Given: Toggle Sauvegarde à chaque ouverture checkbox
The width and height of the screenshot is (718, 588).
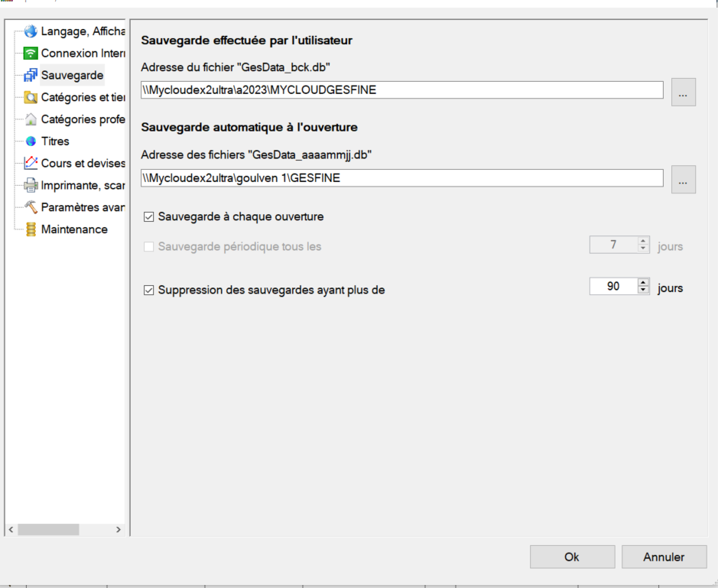Looking at the screenshot, I should point(149,217).
